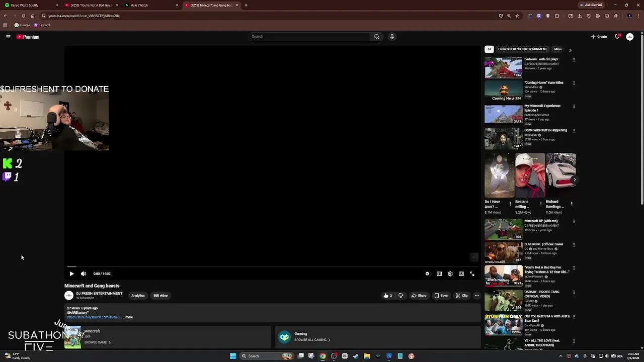Bookmark this page star icon
Viewport: 644px width, 362px height.
pos(517,16)
